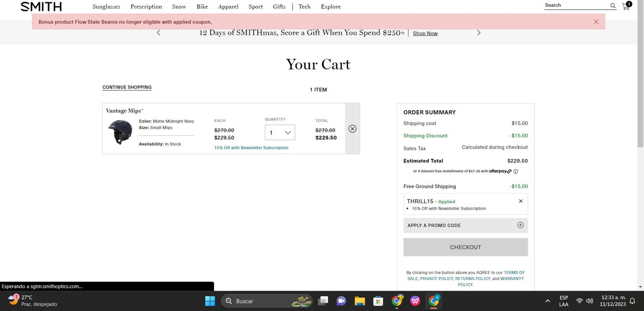Open the Windows Start menu
The image size is (644, 311).
click(x=210, y=301)
